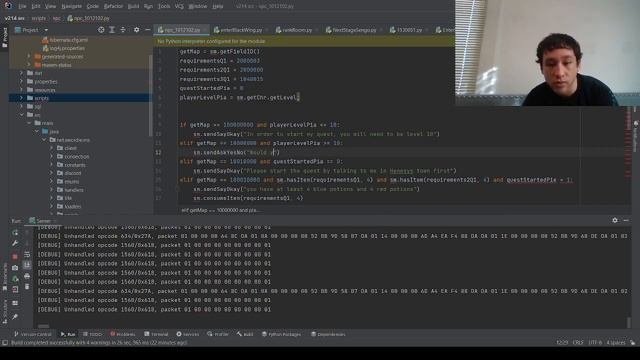The width and height of the screenshot is (640, 360).
Task: Open the Refactor menu
Action: (113, 6)
